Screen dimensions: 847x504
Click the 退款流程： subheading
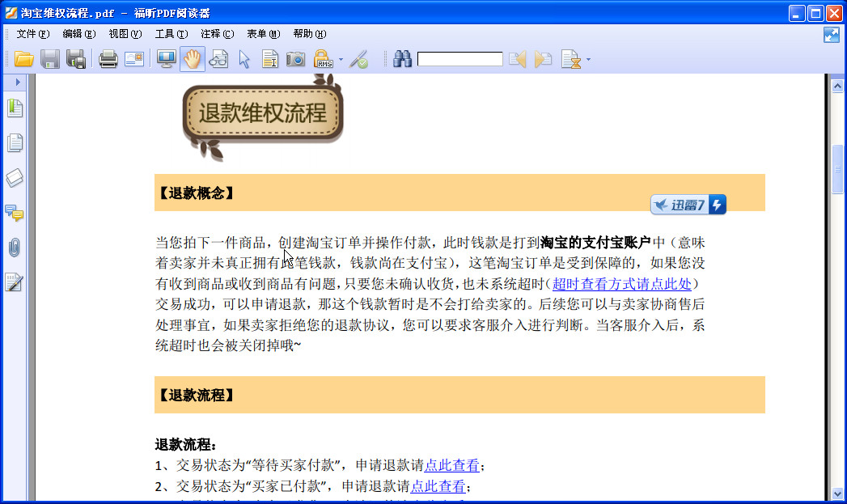[x=186, y=445]
